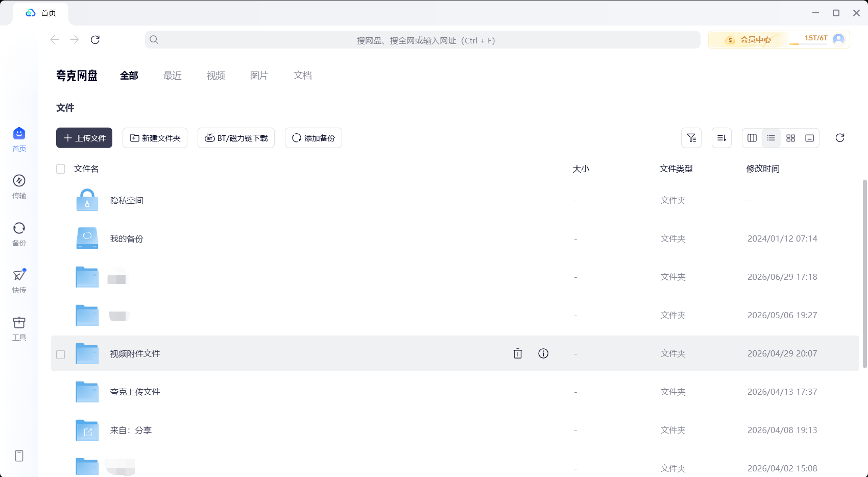
Task: Open the 我的备份 folder name
Action: pyautogui.click(x=127, y=239)
